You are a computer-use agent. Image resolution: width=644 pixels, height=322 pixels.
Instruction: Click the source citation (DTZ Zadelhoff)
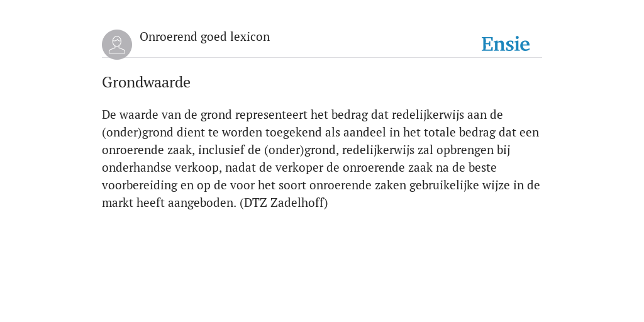coord(284,203)
